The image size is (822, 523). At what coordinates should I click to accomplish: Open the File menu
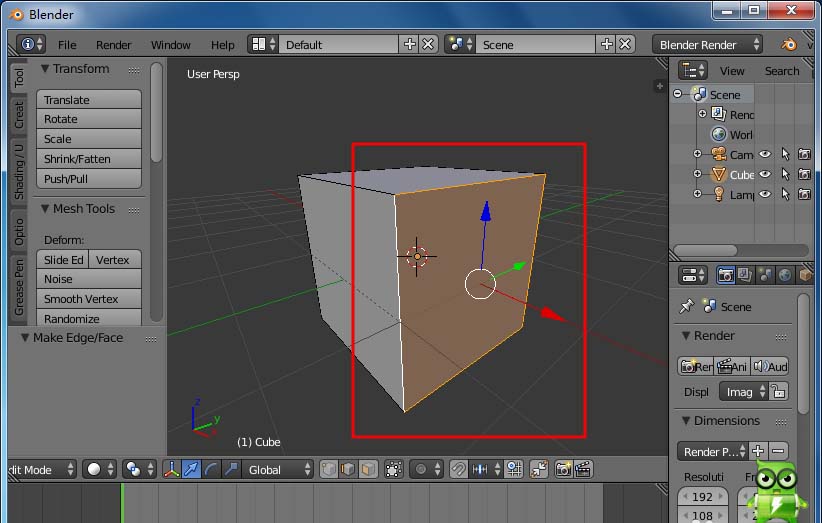tap(67, 45)
